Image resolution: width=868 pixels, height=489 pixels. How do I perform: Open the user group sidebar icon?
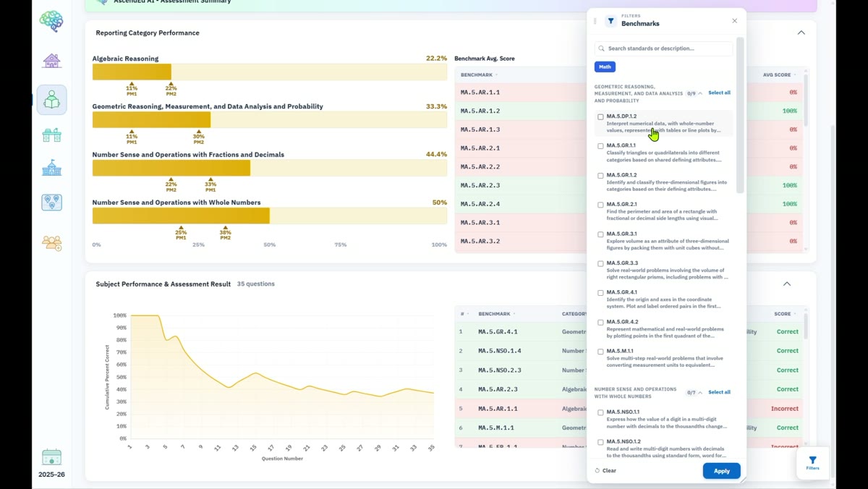[x=51, y=243]
